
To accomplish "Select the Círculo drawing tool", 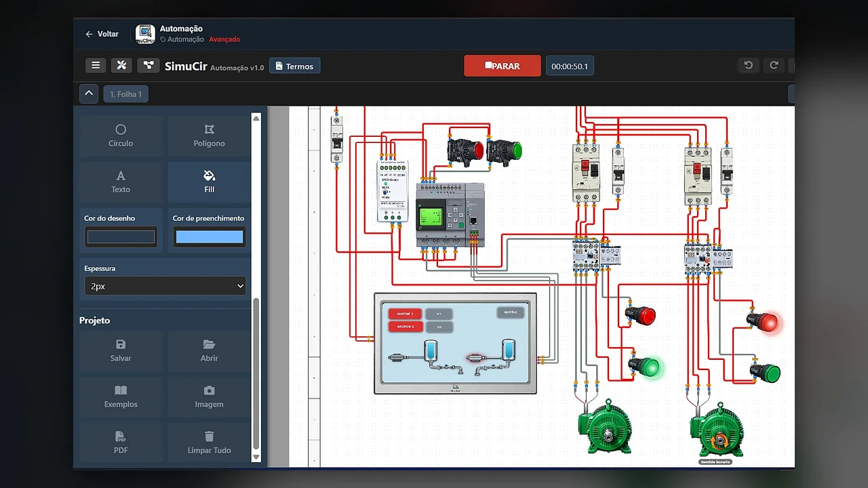I will click(121, 136).
